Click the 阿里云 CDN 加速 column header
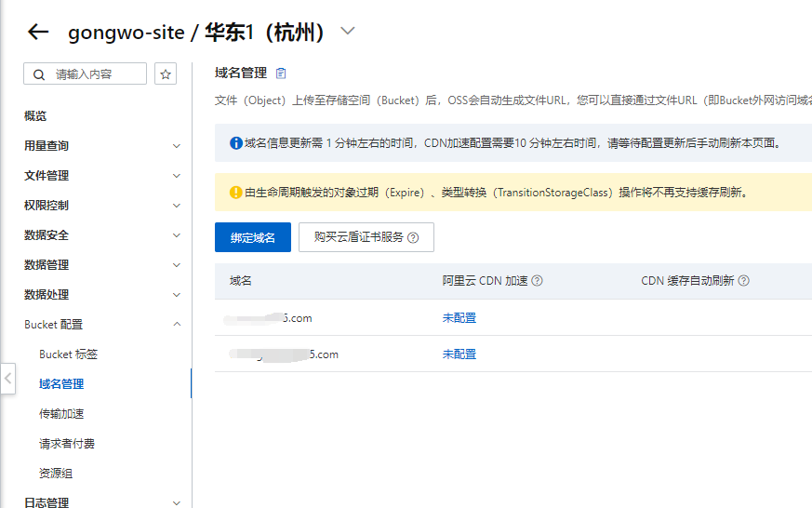 click(485, 281)
